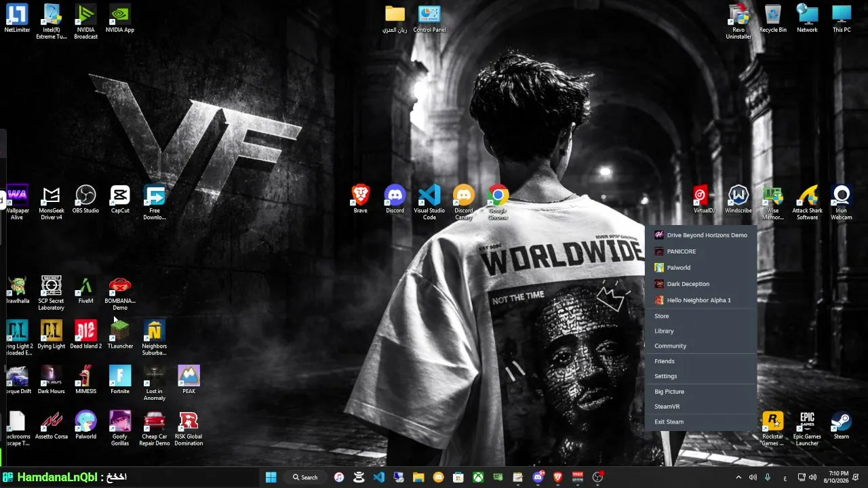
Task: Select the Rockstar Games desktop icon
Action: pos(773,428)
